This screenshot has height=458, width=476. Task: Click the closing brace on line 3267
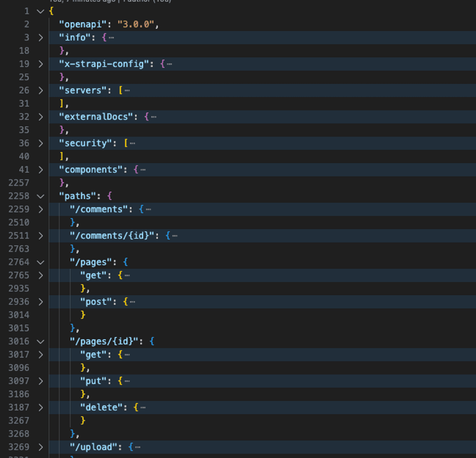point(83,421)
